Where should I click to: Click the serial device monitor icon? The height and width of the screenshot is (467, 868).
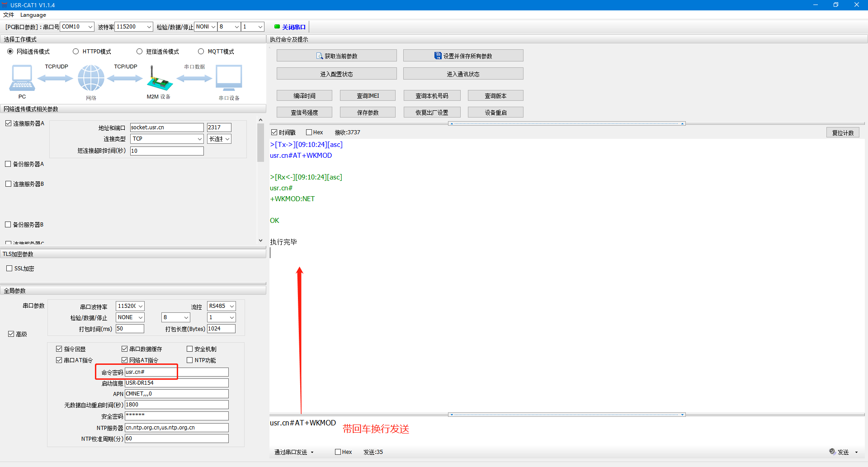pyautogui.click(x=229, y=78)
